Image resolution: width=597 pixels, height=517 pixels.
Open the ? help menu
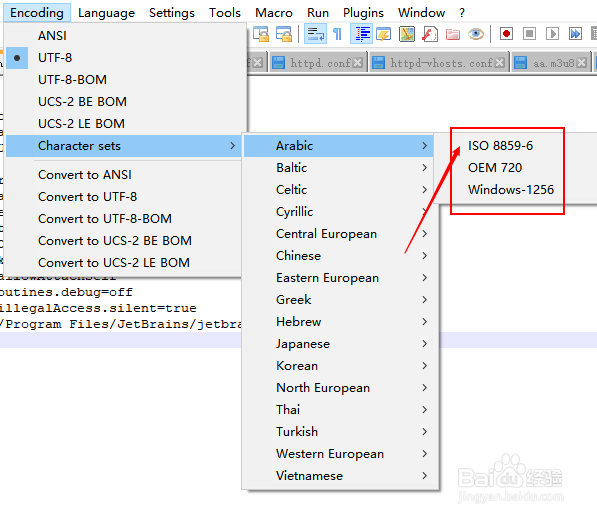(x=462, y=13)
